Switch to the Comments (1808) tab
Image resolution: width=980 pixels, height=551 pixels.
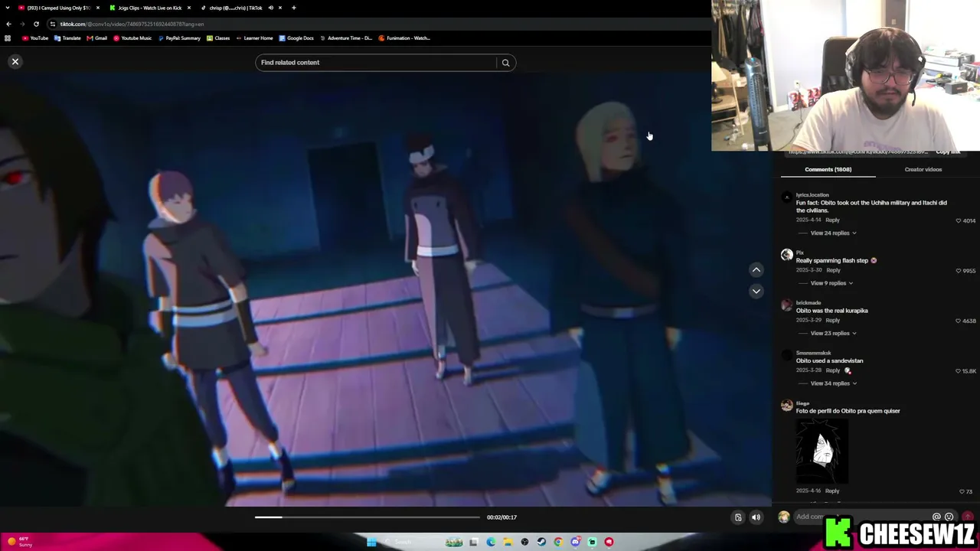click(828, 169)
